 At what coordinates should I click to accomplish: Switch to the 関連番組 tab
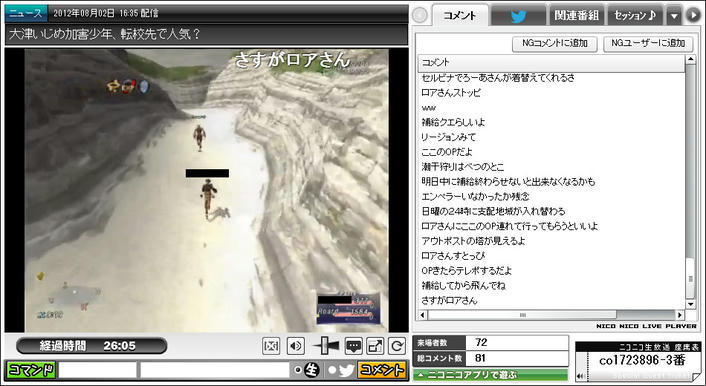tap(576, 16)
